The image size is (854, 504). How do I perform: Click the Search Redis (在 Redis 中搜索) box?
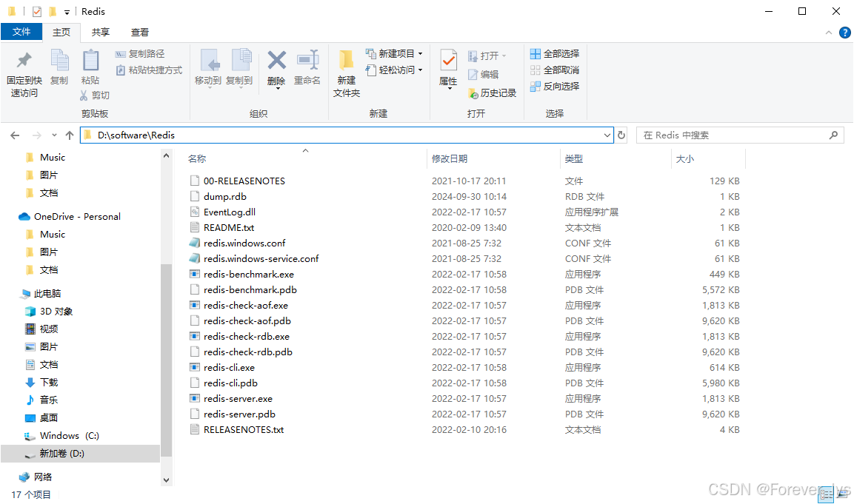pos(740,135)
